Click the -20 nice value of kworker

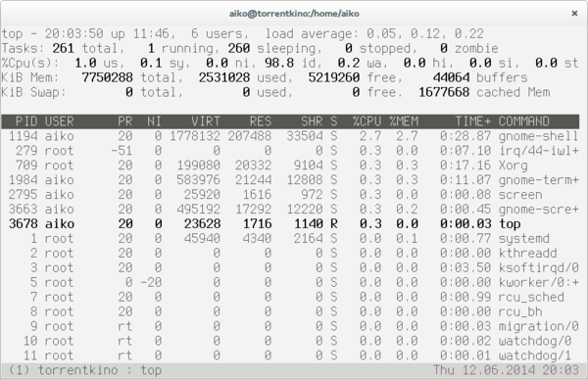[x=151, y=282]
